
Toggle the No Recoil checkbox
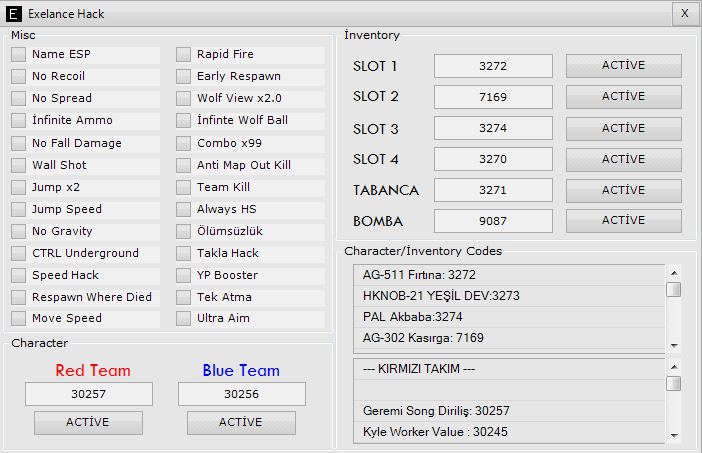pos(18,76)
